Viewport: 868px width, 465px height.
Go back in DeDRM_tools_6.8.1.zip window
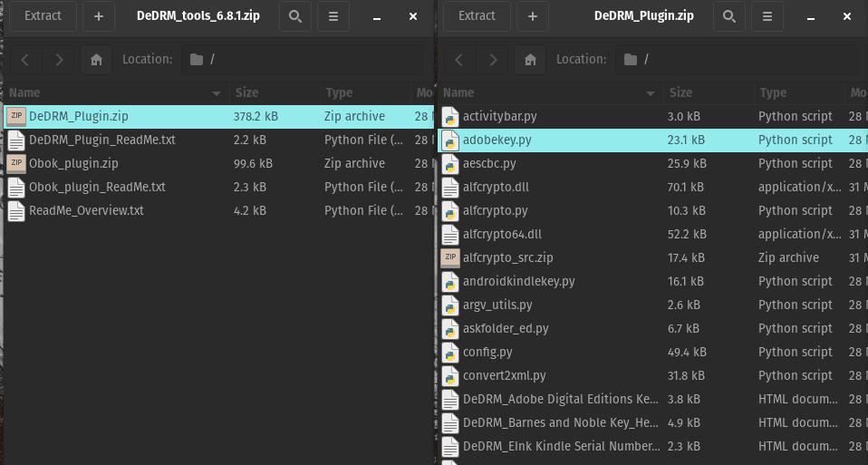[24, 59]
